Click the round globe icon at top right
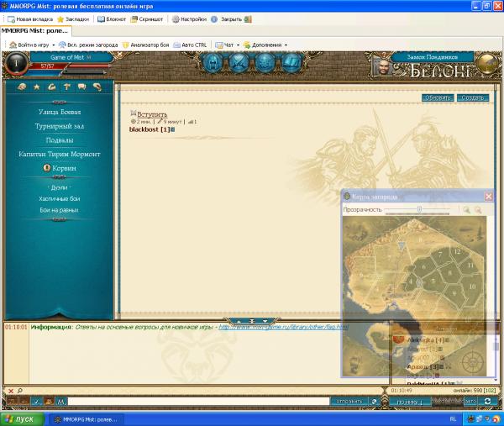504x426 pixels. (487, 63)
